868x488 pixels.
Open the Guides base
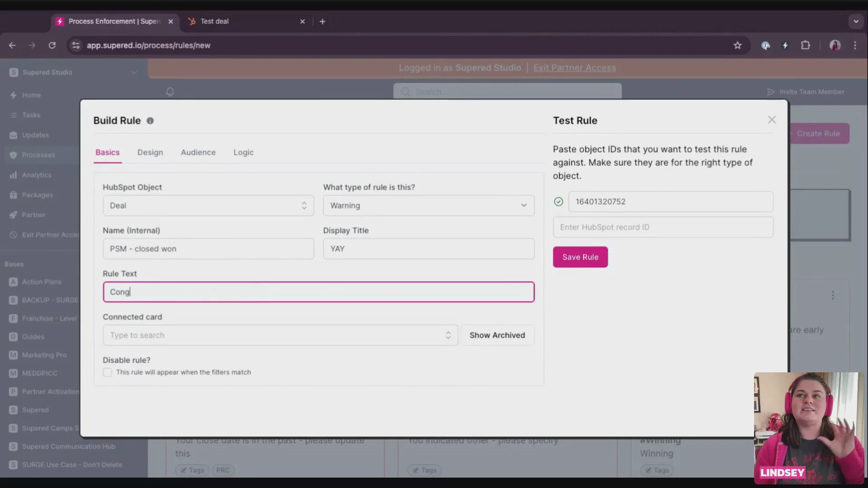coord(33,337)
